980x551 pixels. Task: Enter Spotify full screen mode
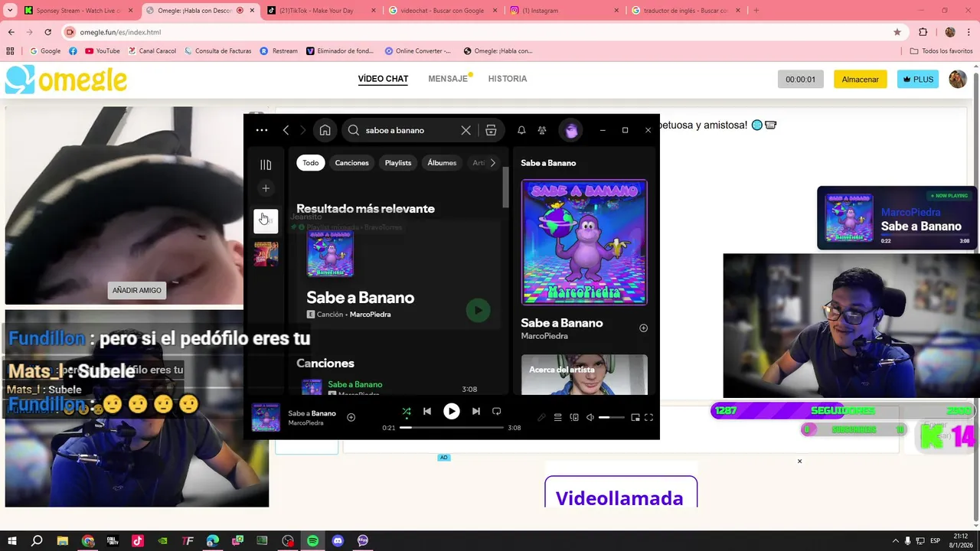648,417
